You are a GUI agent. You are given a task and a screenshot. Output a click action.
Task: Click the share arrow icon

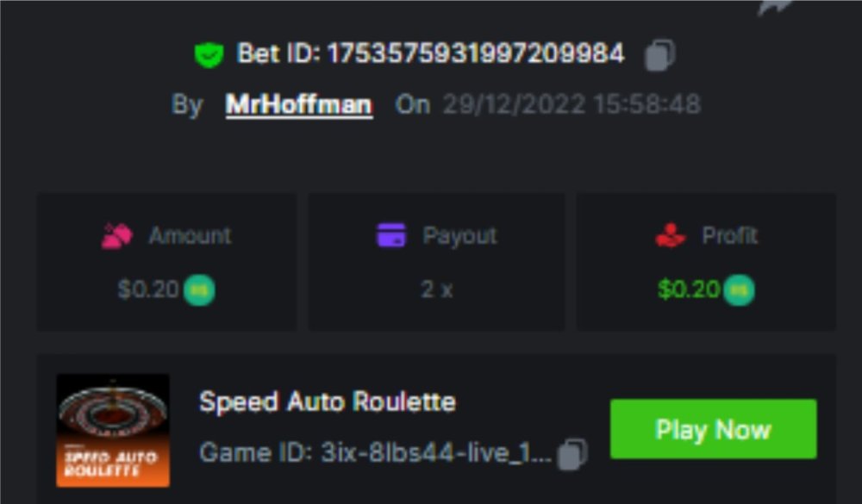[x=776, y=7]
